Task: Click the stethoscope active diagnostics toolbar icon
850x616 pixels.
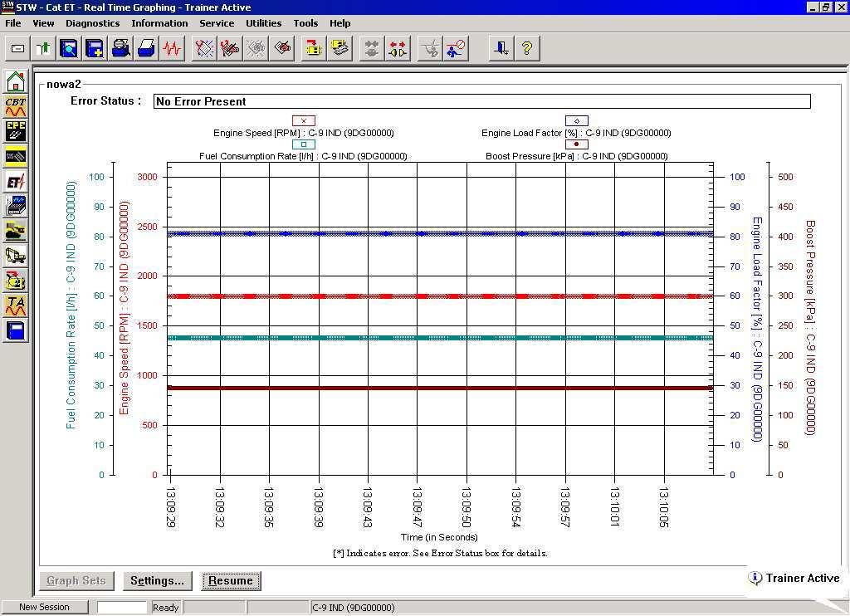Action: coord(204,49)
